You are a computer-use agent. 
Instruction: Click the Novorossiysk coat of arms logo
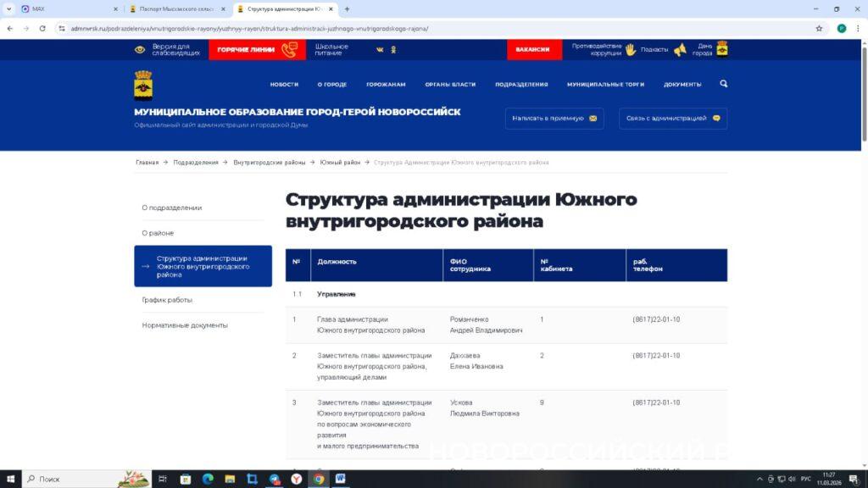coord(143,86)
